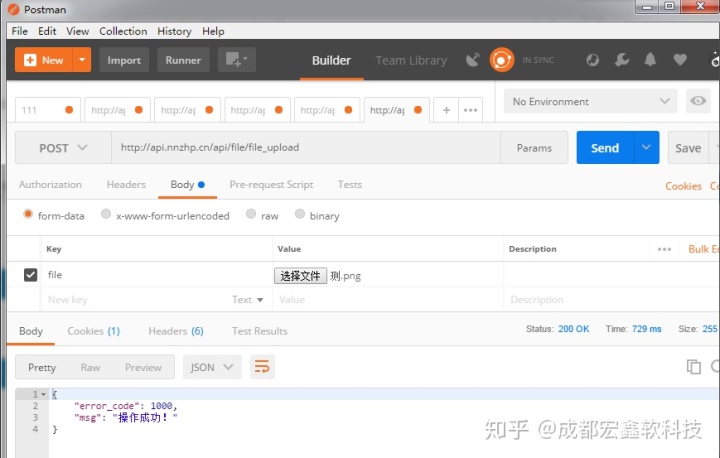
Task: Open the Help menu
Action: point(213,31)
